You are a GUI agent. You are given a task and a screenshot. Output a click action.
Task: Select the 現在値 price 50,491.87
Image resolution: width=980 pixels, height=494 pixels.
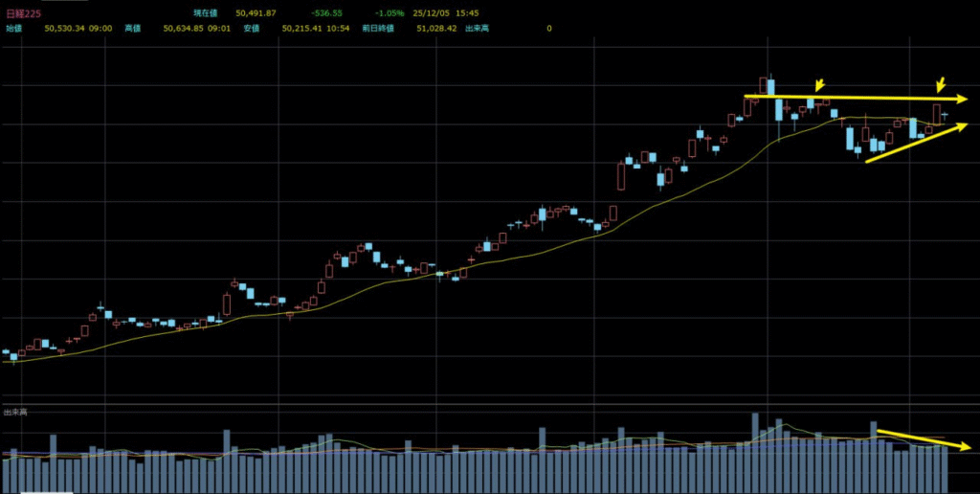[x=256, y=12]
